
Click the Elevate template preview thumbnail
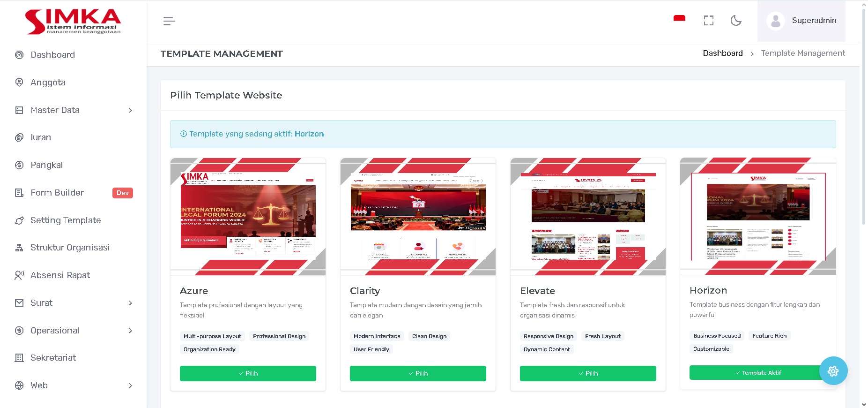[588, 217]
